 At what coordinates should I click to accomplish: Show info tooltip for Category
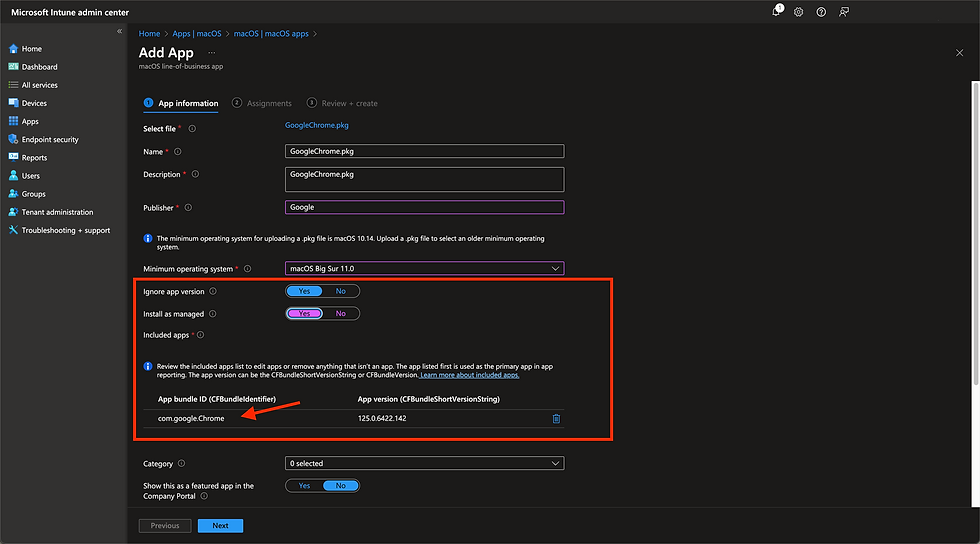tap(181, 463)
